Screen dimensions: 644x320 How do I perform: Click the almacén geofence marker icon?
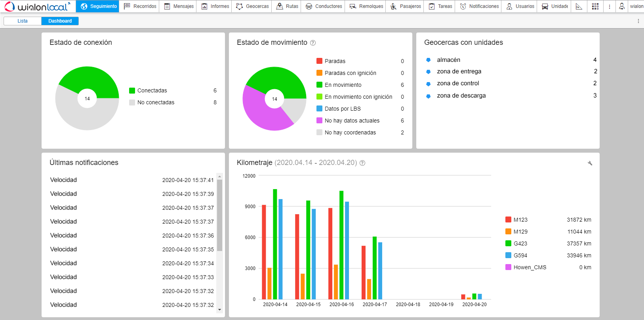click(428, 60)
